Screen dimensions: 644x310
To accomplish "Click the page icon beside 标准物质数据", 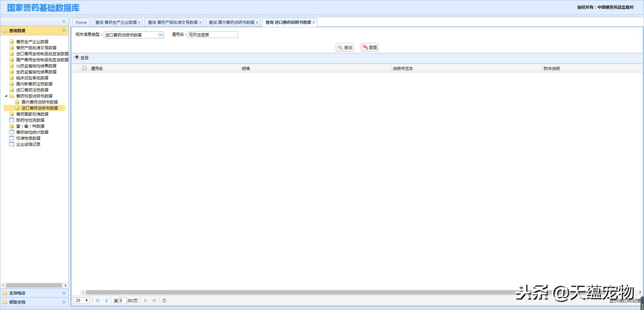I will pyautogui.click(x=12, y=138).
